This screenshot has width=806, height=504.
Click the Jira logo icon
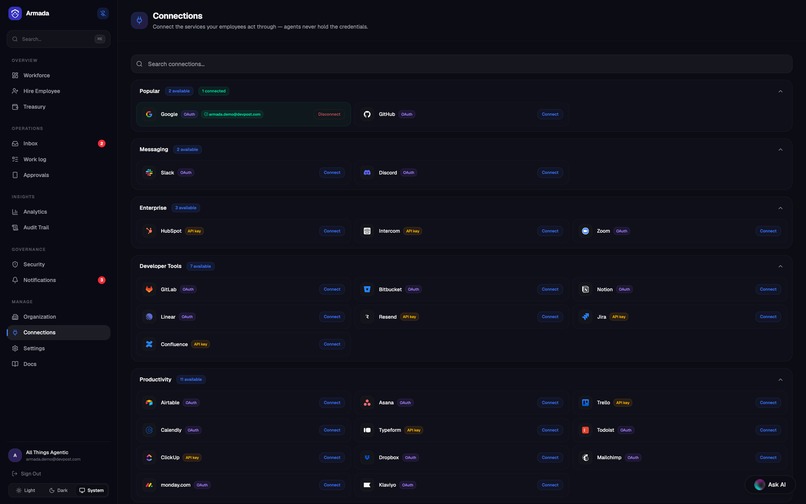585,317
